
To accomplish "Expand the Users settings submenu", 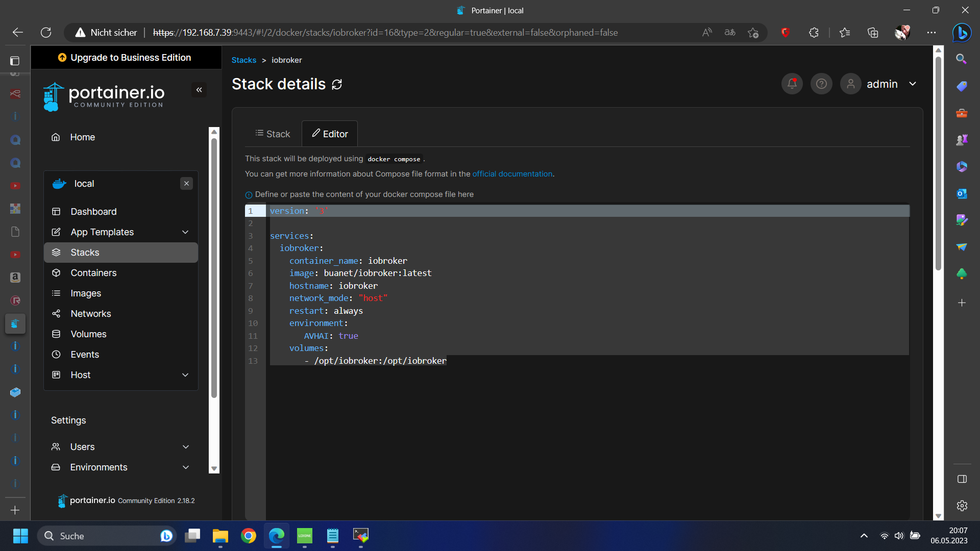I will click(186, 447).
